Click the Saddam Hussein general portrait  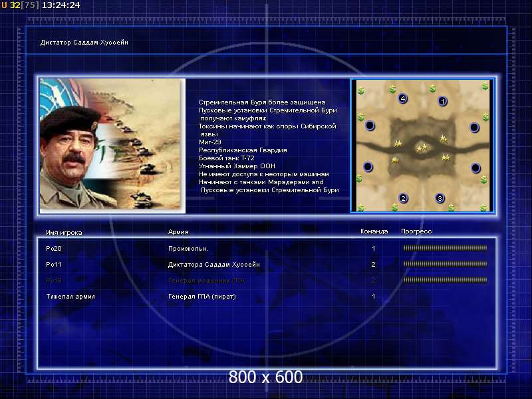[112, 146]
